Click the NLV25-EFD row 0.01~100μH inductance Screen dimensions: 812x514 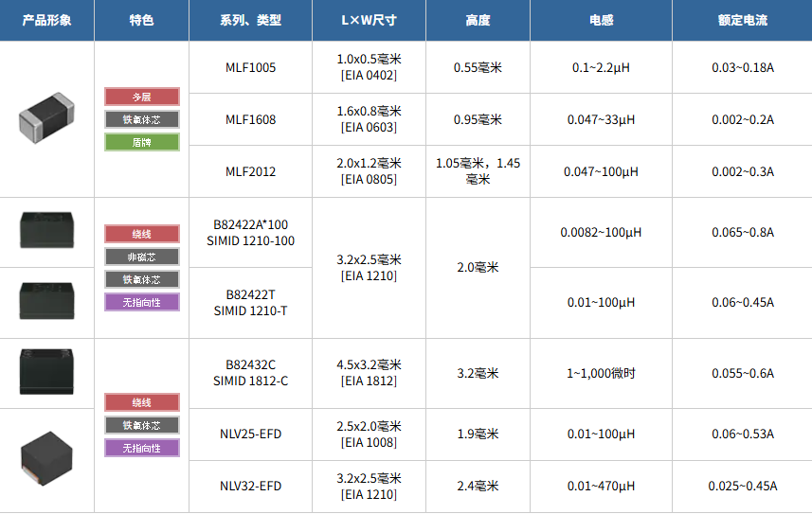click(601, 434)
